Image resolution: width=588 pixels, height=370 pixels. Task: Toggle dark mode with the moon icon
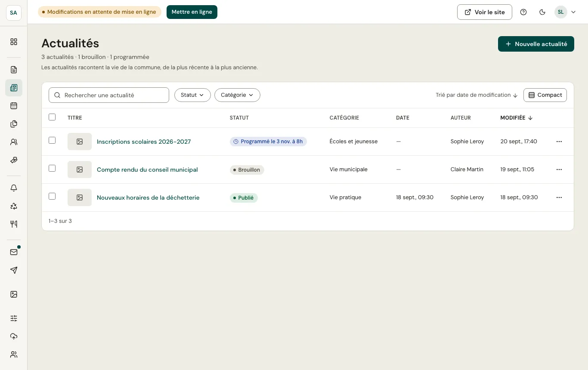coord(542,12)
